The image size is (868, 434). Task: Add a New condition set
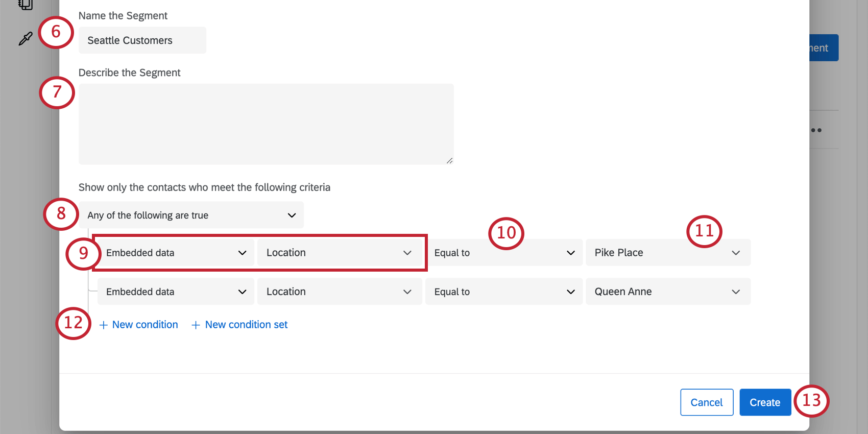(239, 325)
